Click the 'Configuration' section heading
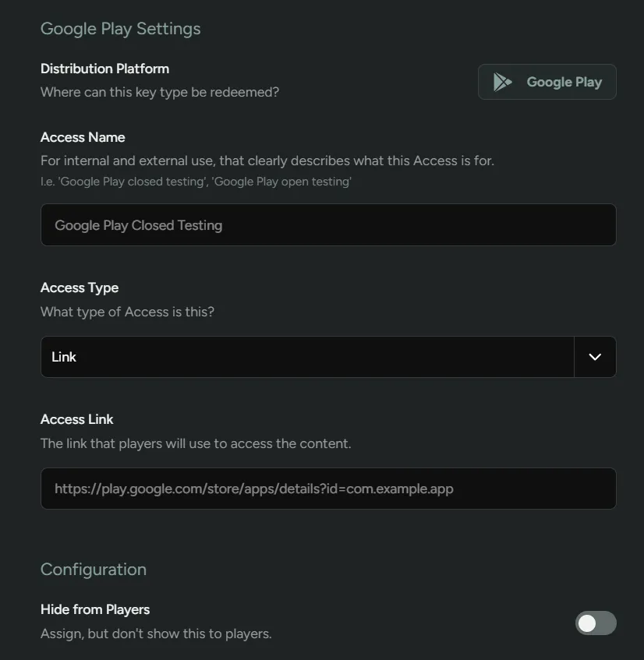This screenshot has width=644, height=660. 94,569
